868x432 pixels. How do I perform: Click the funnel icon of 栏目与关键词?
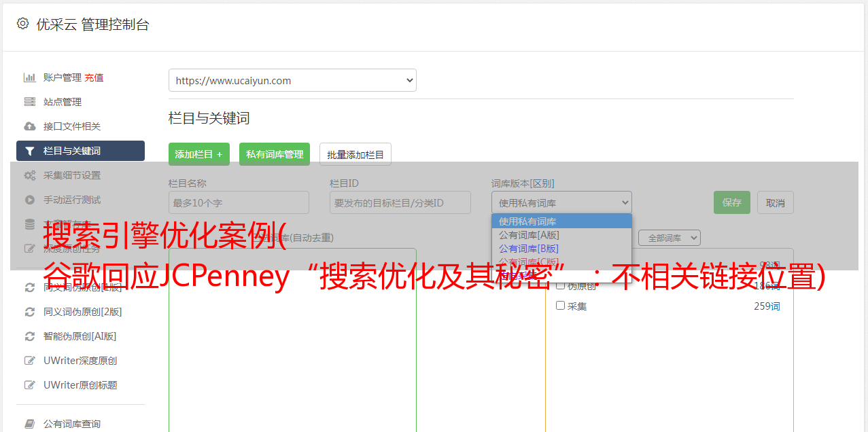(30, 151)
